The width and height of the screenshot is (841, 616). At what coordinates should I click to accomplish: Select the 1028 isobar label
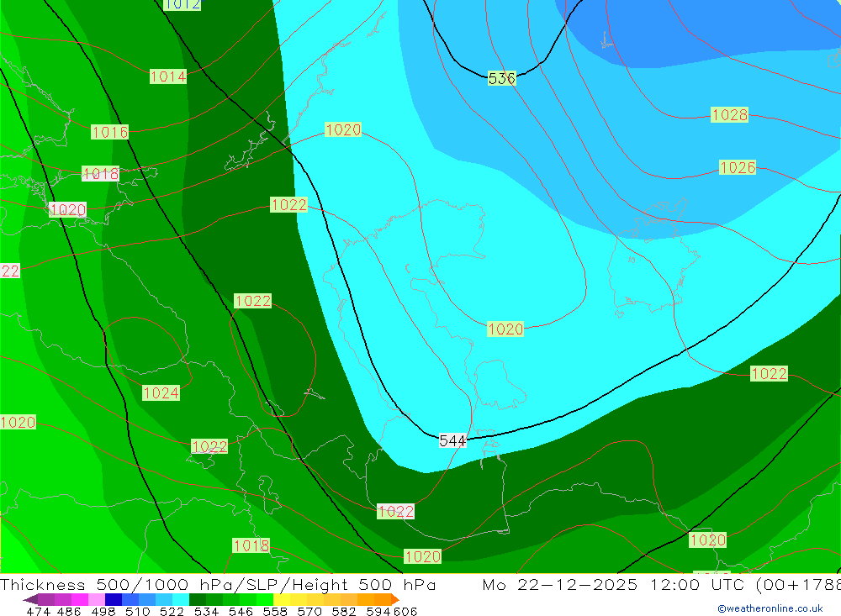coord(729,115)
